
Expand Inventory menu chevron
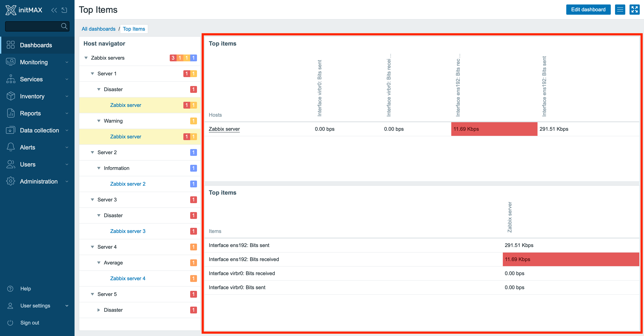(67, 96)
